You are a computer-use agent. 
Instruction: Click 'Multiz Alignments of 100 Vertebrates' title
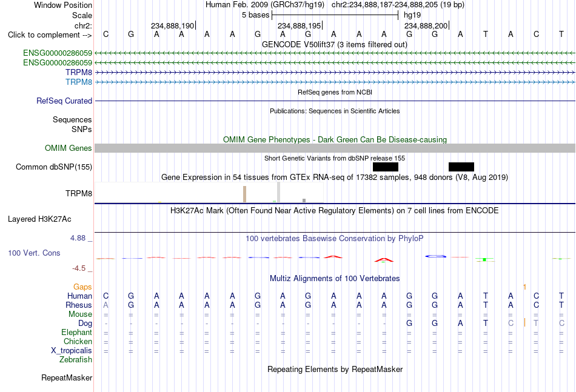point(335,278)
